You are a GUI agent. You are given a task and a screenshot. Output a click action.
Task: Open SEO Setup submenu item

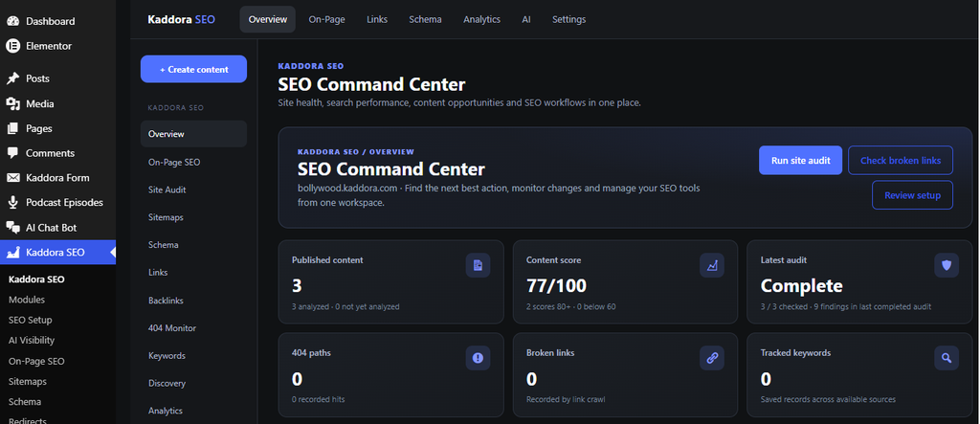click(x=30, y=320)
